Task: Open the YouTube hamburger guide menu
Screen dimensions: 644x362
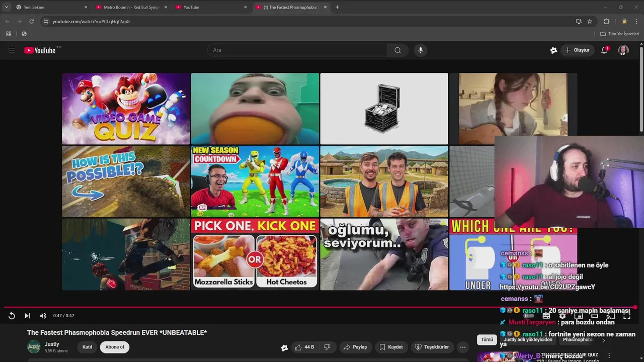Action: (12, 50)
